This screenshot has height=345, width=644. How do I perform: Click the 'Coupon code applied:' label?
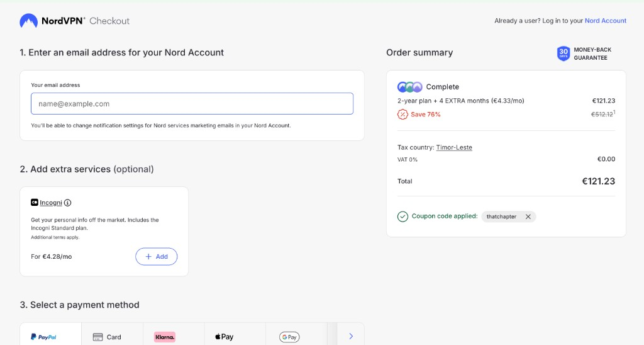click(x=445, y=217)
